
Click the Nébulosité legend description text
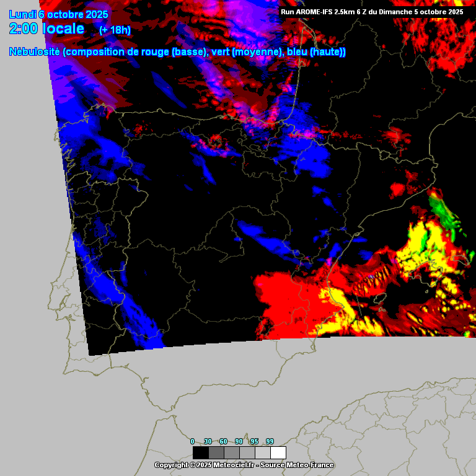click(177, 52)
